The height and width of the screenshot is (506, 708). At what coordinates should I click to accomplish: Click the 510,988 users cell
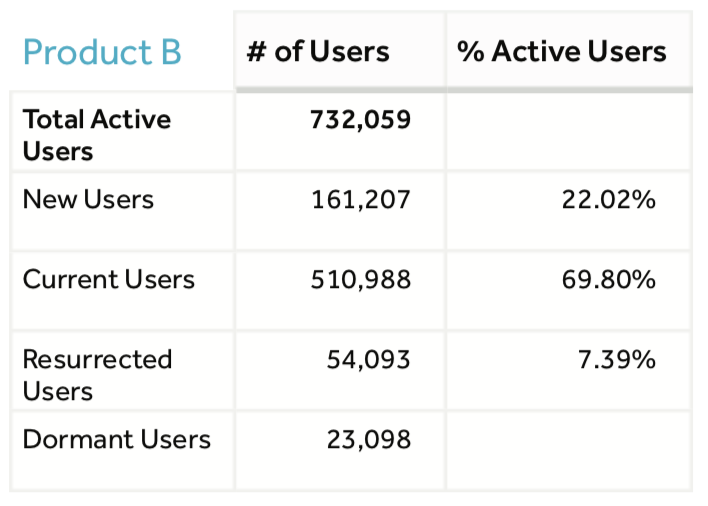(361, 279)
